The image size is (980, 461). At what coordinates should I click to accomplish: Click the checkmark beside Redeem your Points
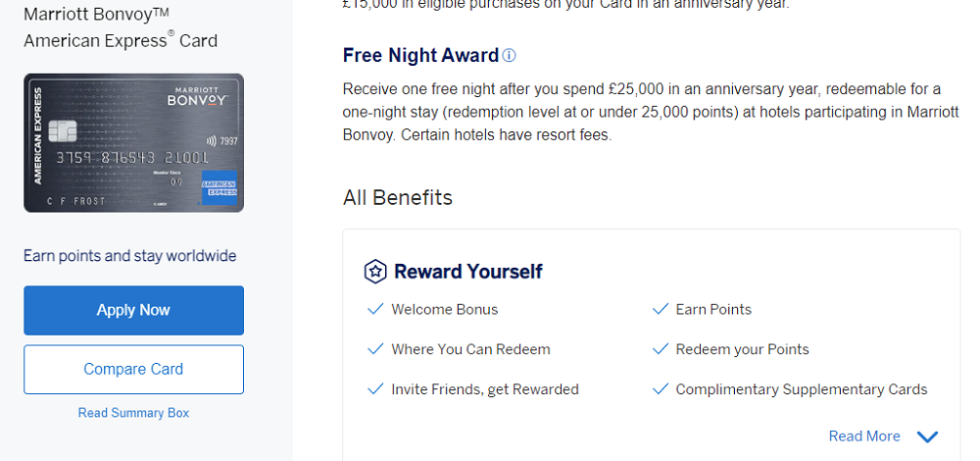point(660,349)
